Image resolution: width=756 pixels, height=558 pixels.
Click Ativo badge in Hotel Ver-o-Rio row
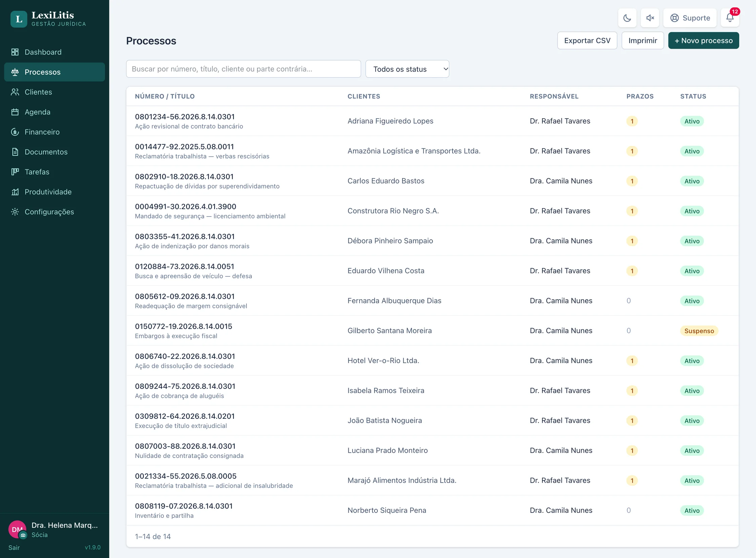coord(692,361)
